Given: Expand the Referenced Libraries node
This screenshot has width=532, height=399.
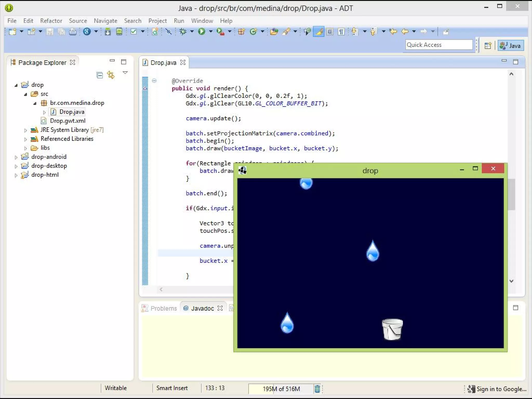Looking at the screenshot, I should pos(25,139).
